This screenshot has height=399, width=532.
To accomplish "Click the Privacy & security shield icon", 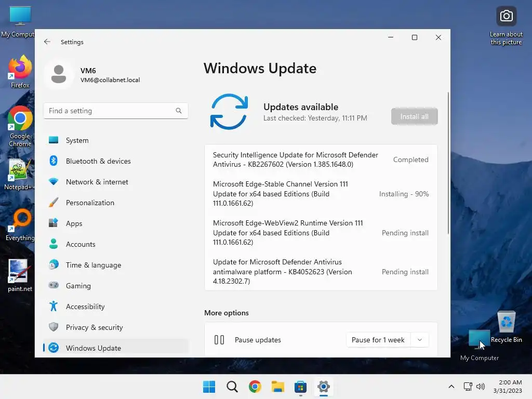I will pos(54,327).
